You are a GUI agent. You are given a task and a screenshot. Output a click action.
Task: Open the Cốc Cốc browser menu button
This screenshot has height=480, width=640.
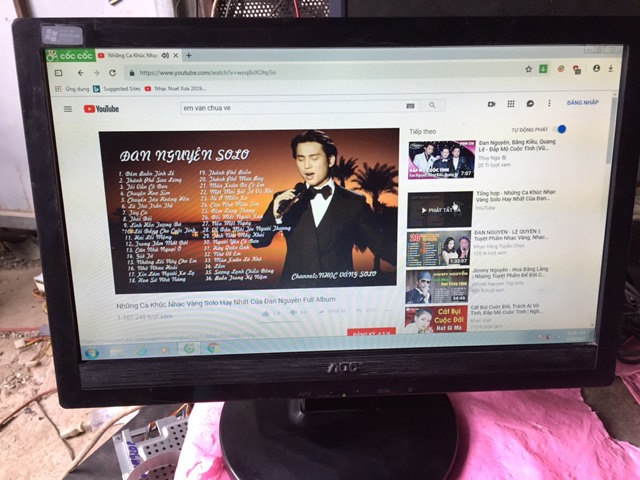point(68,56)
